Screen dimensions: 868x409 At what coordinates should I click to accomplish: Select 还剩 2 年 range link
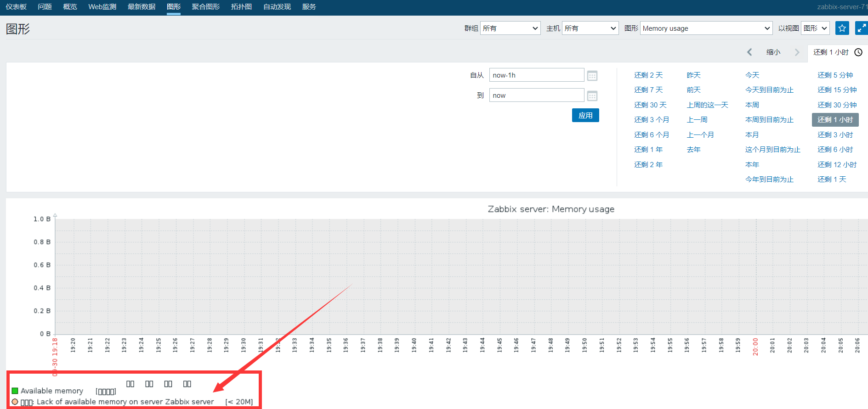point(648,164)
